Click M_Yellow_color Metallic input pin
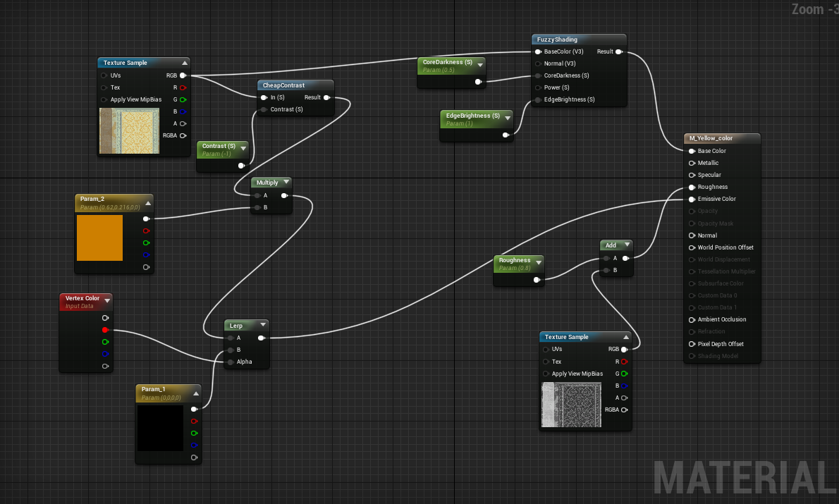839x504 pixels. coord(692,164)
